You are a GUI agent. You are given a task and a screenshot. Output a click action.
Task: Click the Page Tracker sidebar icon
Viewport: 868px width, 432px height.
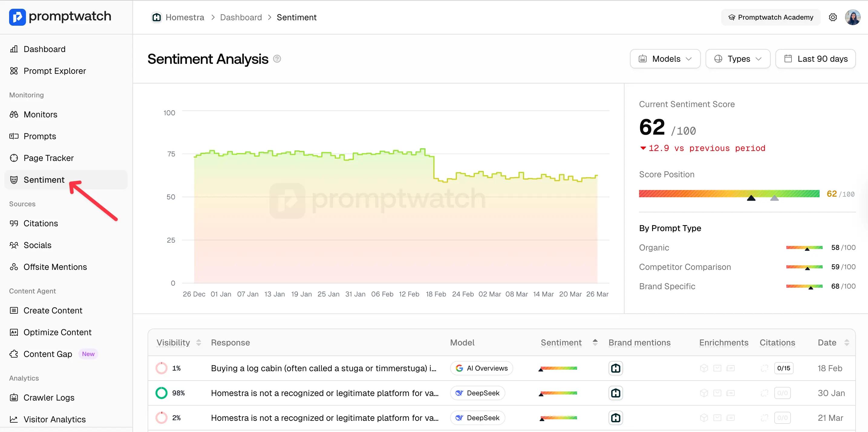click(14, 158)
